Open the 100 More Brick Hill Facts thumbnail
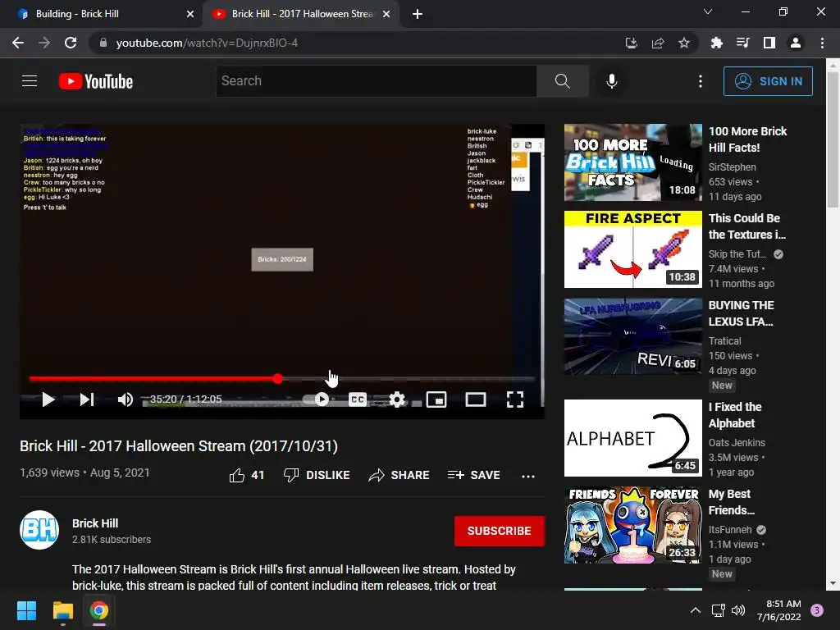The height and width of the screenshot is (630, 840). 632,162
